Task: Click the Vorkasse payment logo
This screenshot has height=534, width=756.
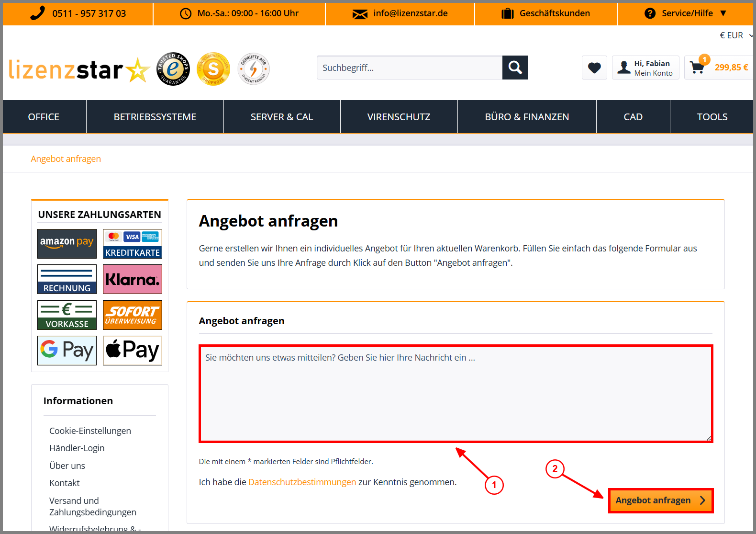Action: (67, 315)
